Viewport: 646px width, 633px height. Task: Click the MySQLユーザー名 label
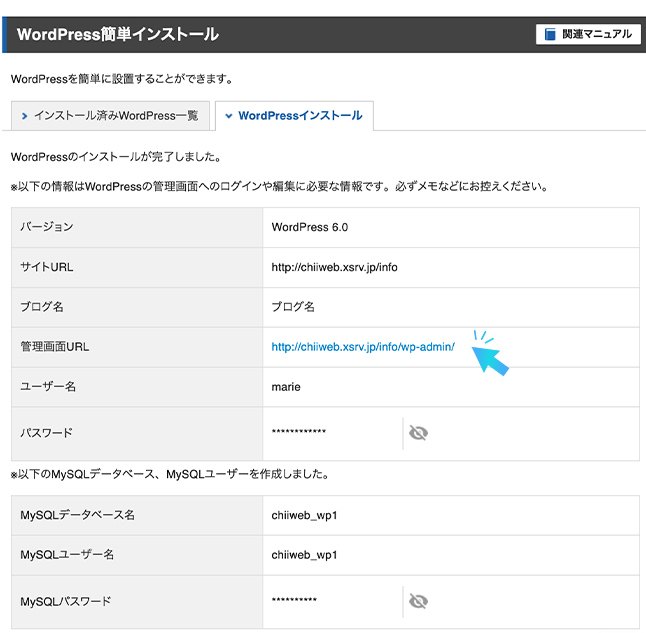pos(67,555)
